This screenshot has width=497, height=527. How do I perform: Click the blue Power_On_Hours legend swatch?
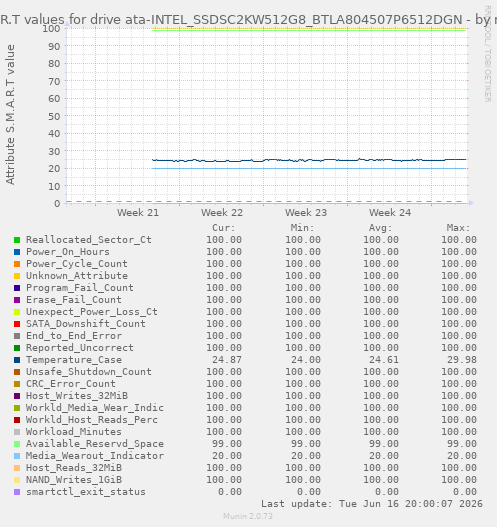point(17,252)
